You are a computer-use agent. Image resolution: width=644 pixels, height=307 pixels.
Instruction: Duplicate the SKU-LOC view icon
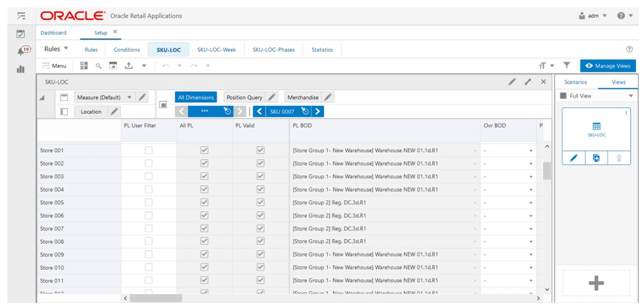click(x=596, y=157)
